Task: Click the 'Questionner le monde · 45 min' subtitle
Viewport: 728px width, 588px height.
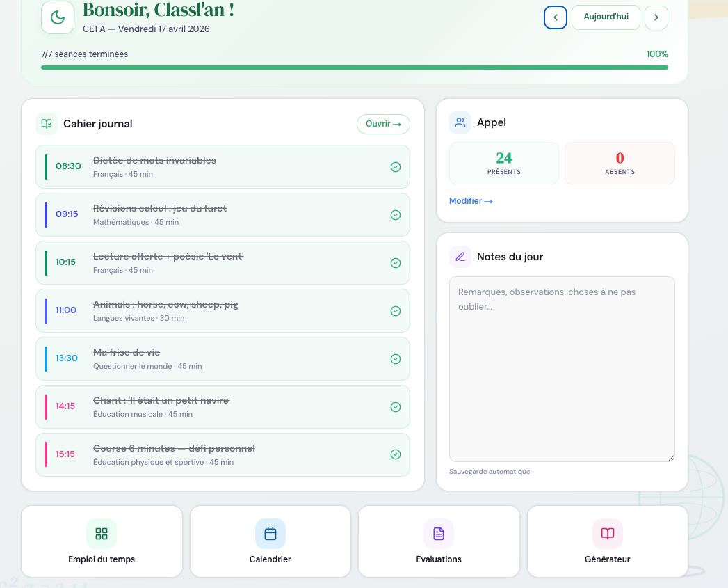Action: click(147, 366)
